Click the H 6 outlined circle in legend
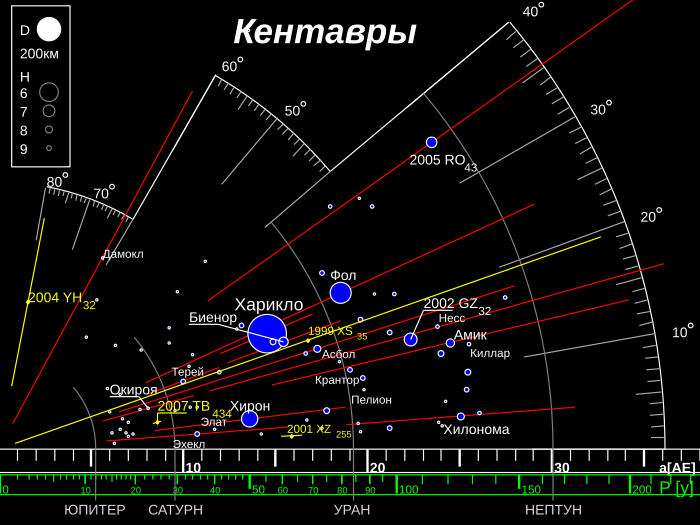 pyautogui.click(x=49, y=92)
